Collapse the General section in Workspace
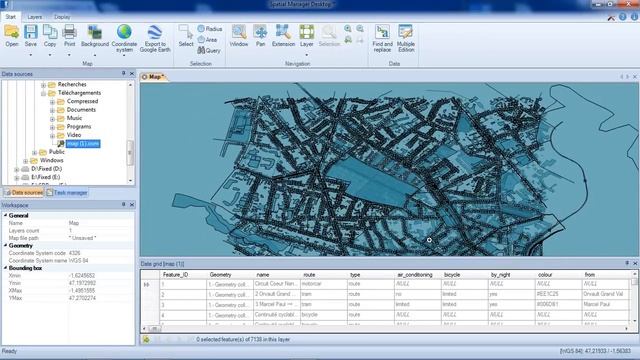The height and width of the screenshot is (360, 640). (6, 215)
